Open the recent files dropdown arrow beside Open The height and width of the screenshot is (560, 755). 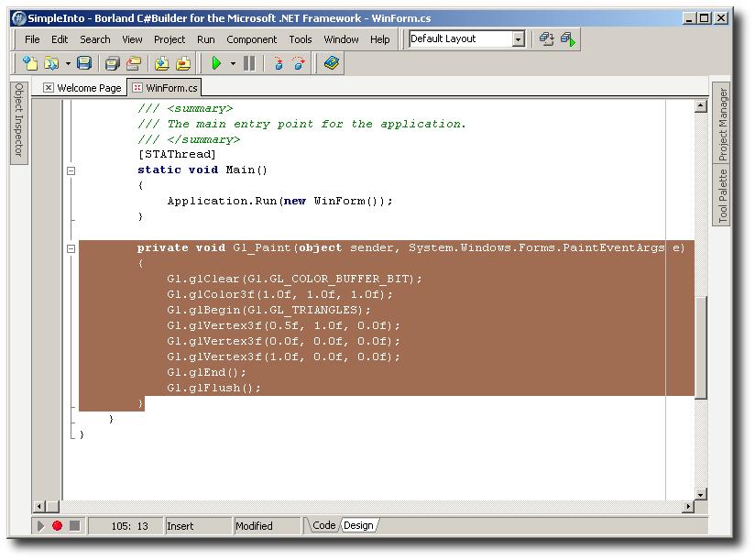pyautogui.click(x=68, y=63)
